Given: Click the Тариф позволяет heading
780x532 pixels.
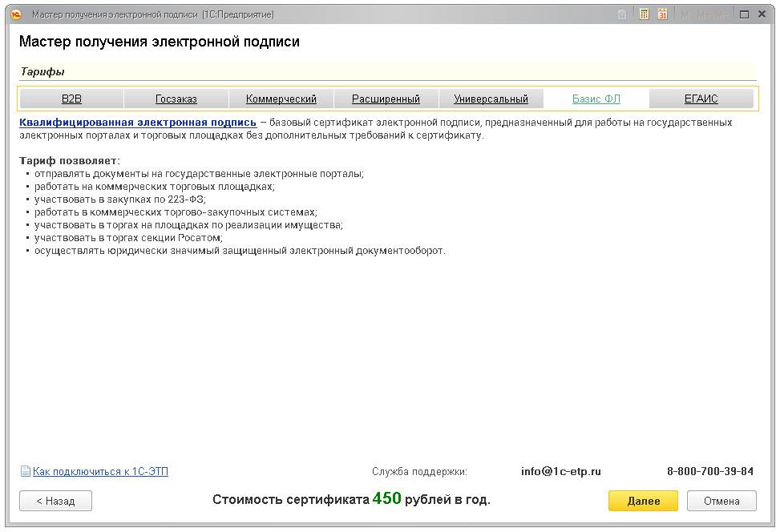Looking at the screenshot, I should click(70, 160).
